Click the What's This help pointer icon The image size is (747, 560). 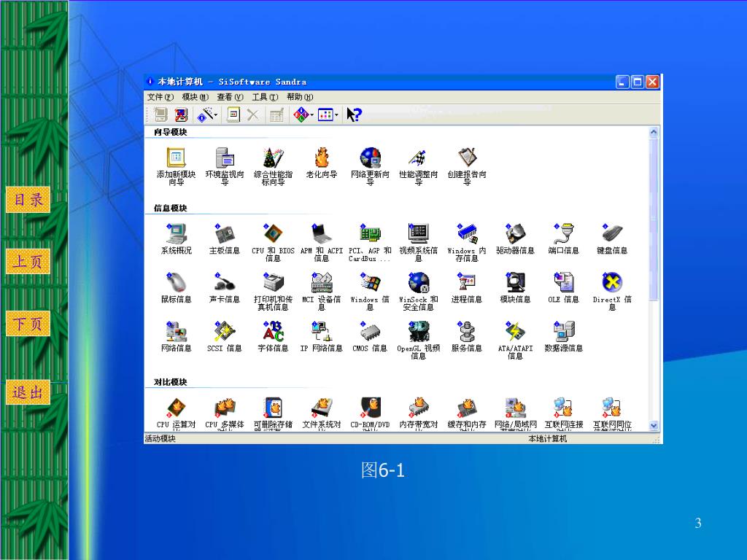click(x=354, y=114)
